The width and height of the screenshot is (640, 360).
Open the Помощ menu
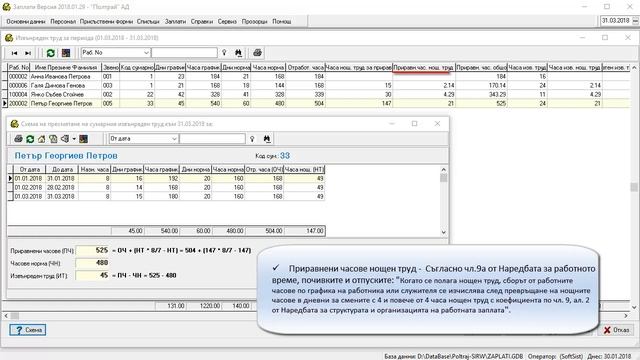282,21
